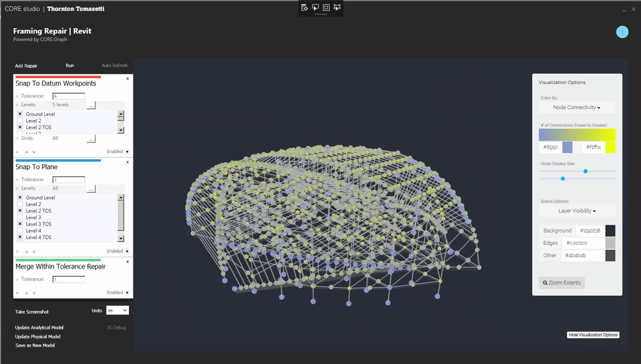The image size is (641, 364).
Task: Open the Units dropdown showing m
Action: pyautogui.click(x=117, y=310)
